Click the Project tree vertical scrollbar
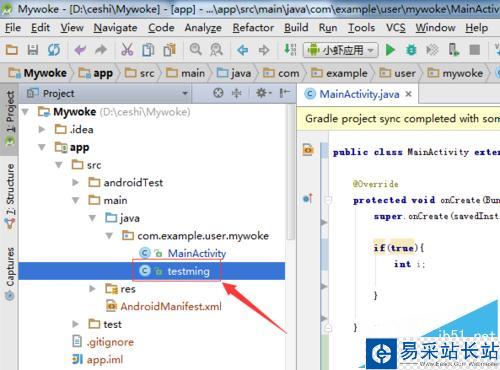500x370 pixels. click(x=291, y=172)
